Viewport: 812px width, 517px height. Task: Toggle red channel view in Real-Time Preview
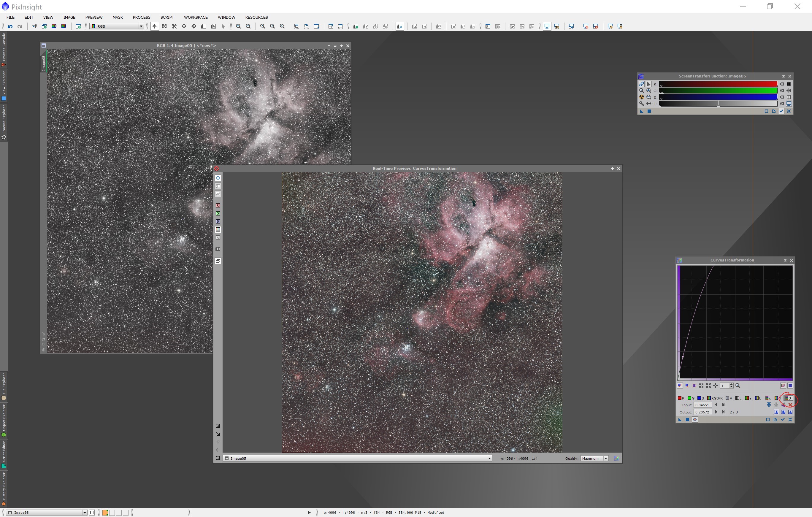[218, 206]
